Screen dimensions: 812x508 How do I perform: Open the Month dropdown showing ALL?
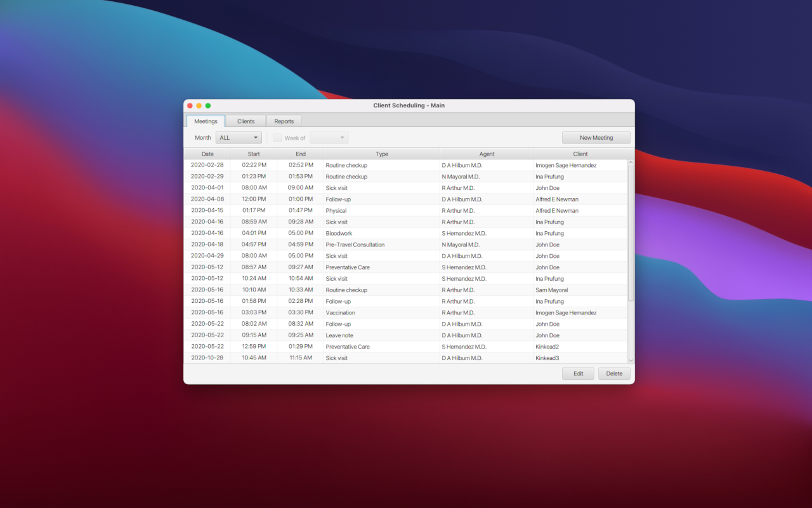point(238,137)
